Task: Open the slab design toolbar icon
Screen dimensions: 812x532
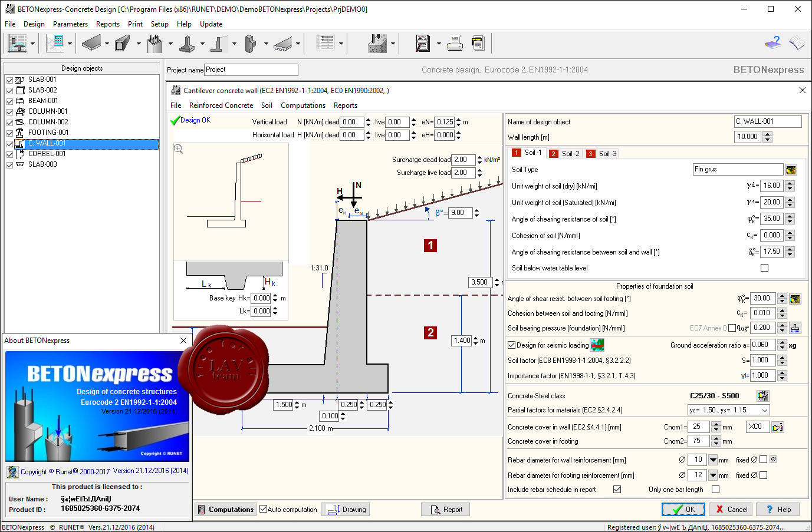Action: click(91, 43)
